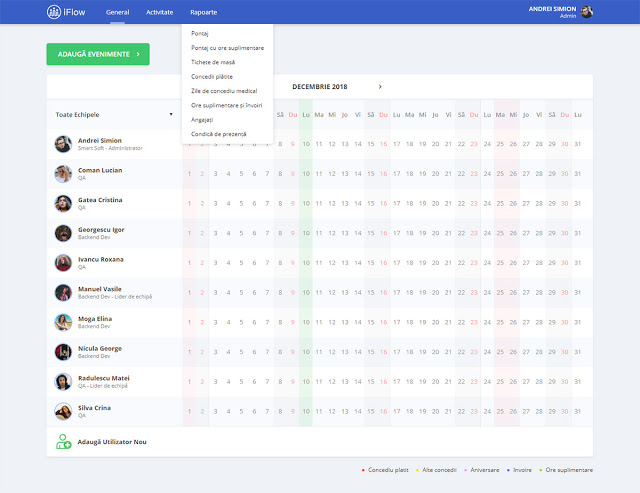This screenshot has height=493, width=640.
Task: Expand the Toate Echipele team dropdown
Action: click(x=171, y=114)
